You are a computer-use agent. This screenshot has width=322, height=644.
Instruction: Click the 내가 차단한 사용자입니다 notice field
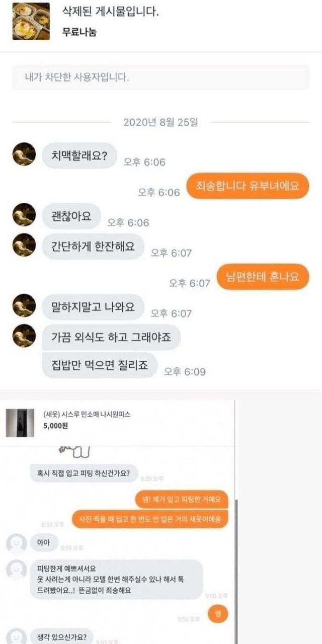coord(160,77)
